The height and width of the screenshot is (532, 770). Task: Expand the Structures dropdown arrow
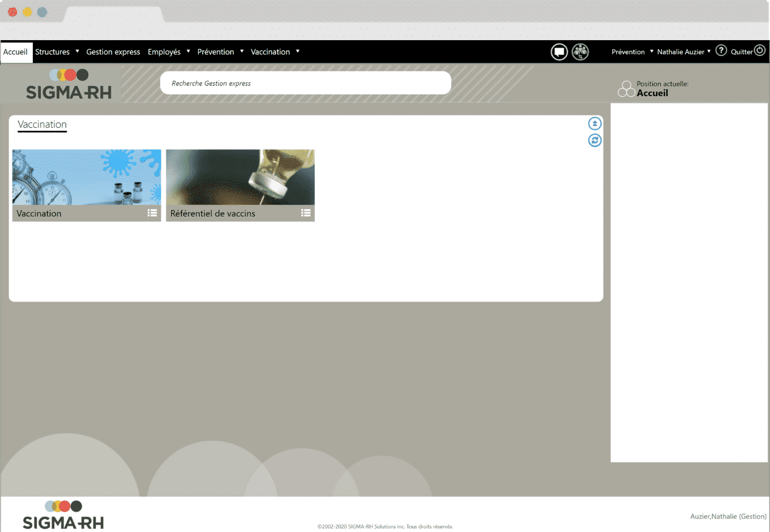coord(77,52)
